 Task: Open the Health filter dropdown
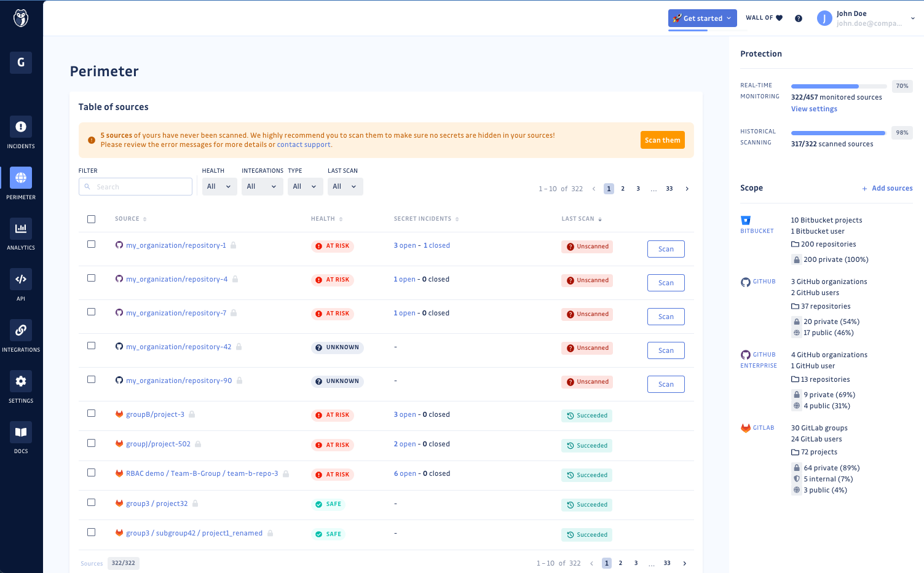[x=219, y=186]
